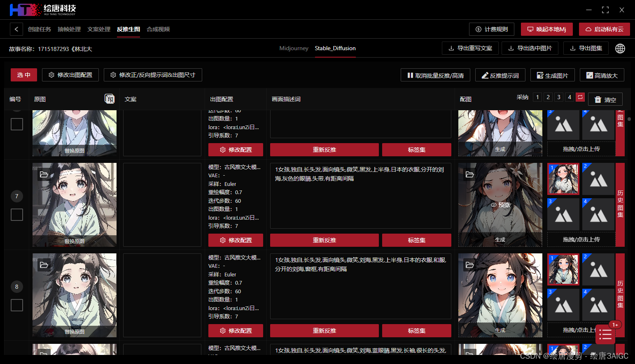Click 取消批量反推/高清 button

pos(435,75)
